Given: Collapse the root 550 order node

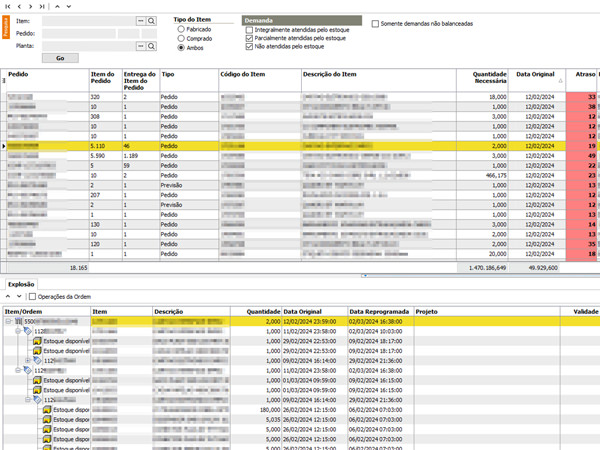Looking at the screenshot, I should point(8,321).
